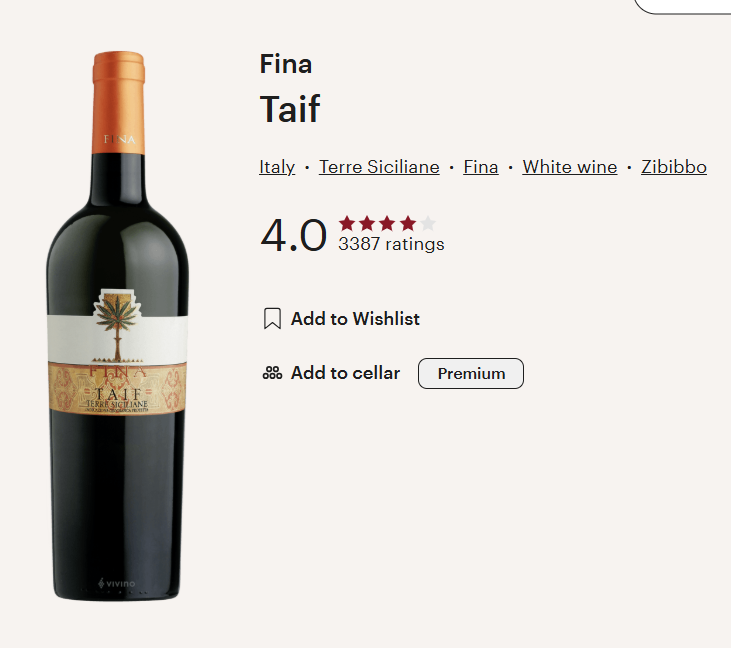Click the Taif wine name heading

(x=290, y=109)
